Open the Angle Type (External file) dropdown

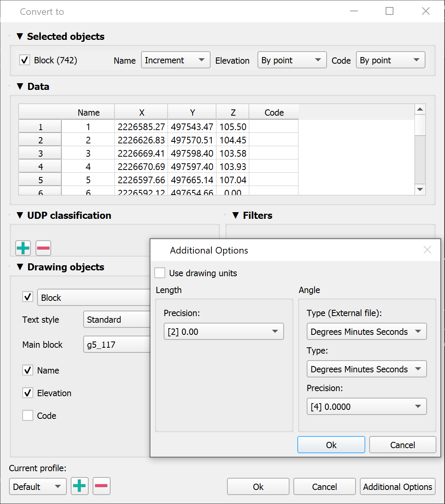(x=366, y=332)
